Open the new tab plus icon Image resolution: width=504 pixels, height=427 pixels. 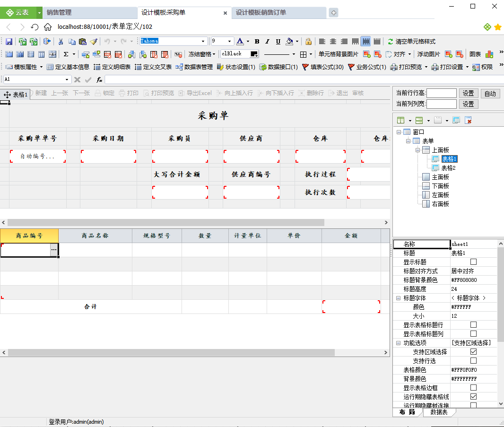(x=334, y=13)
